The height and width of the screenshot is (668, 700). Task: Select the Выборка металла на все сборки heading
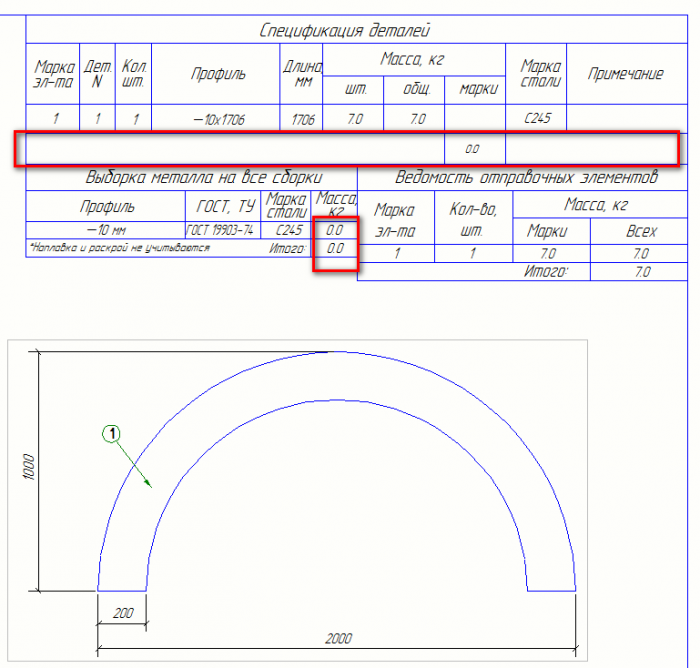(204, 177)
